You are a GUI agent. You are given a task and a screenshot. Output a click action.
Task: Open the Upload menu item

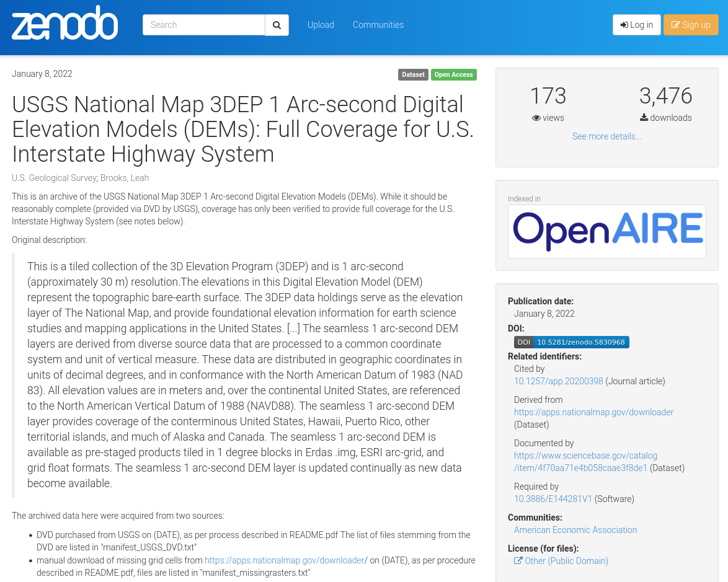(321, 25)
